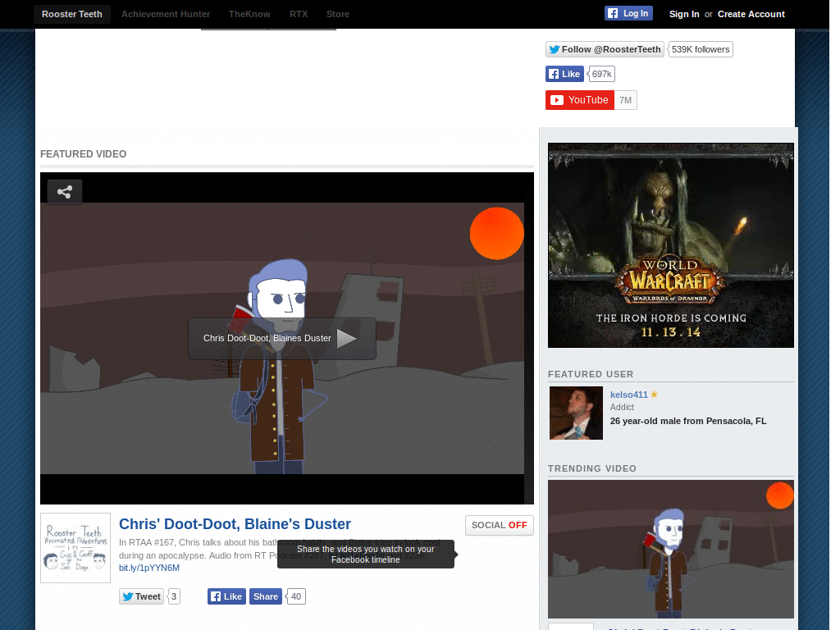The height and width of the screenshot is (630, 840).
Task: Open kelso411 avatar picture
Action: pyautogui.click(x=576, y=413)
